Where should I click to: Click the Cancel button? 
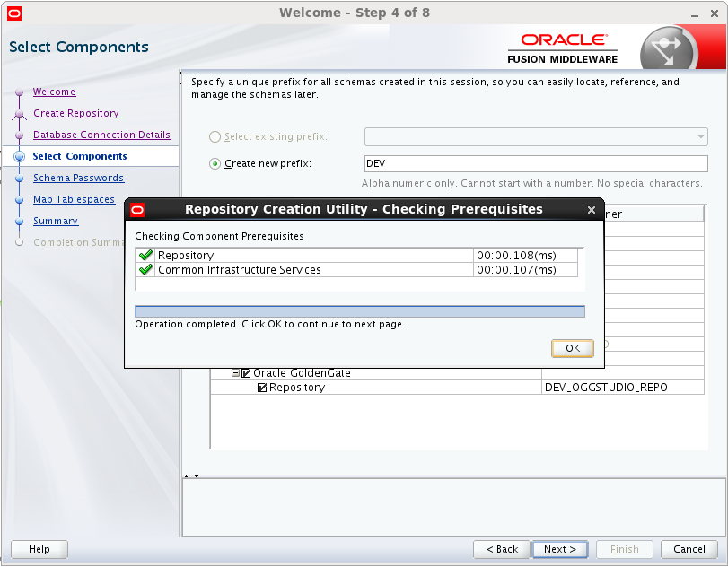(689, 549)
